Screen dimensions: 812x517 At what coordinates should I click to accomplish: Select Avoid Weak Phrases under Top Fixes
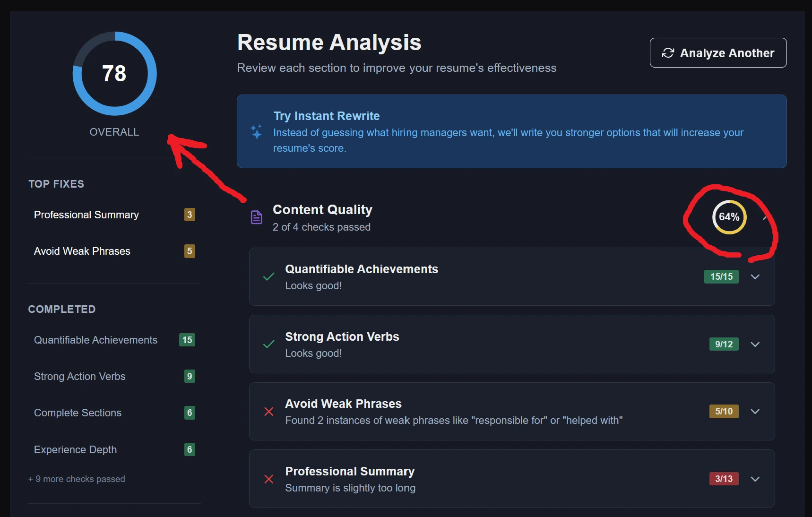tap(82, 251)
